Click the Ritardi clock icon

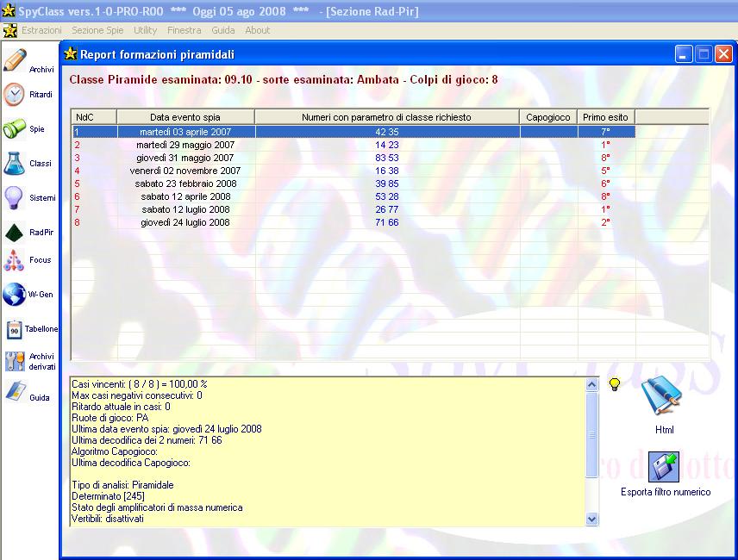tap(16, 95)
